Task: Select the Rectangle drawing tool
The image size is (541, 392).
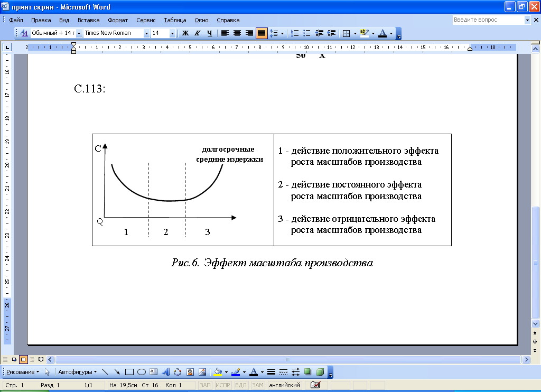Action: (129, 372)
